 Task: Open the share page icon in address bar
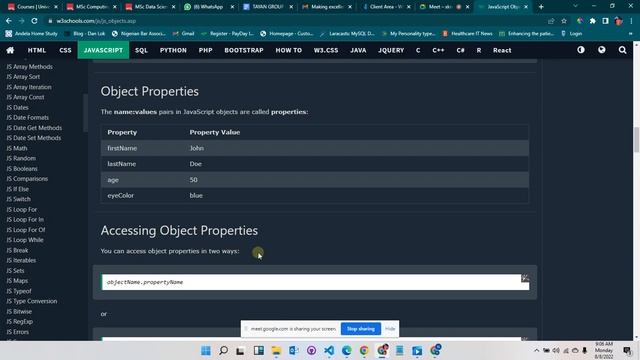coord(551,21)
